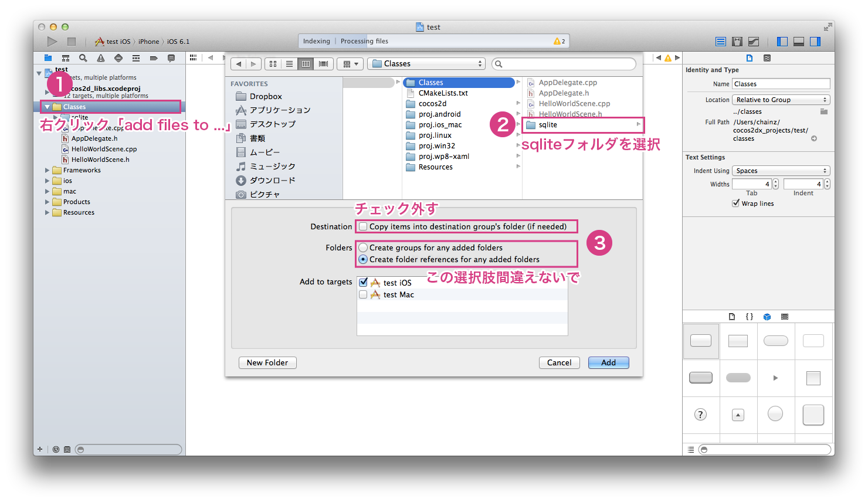Click the Cancel button
Viewport: 868px width, 502px height.
coord(560,362)
